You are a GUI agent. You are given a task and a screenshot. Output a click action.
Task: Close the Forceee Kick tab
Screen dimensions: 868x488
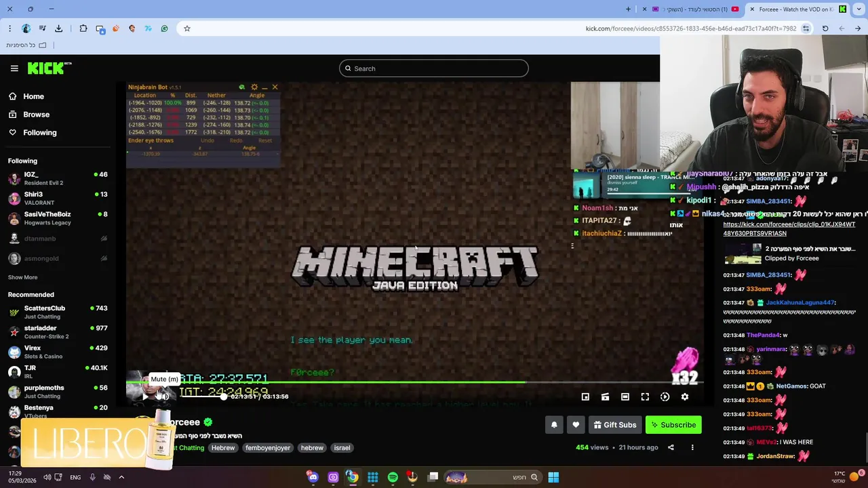tap(752, 9)
